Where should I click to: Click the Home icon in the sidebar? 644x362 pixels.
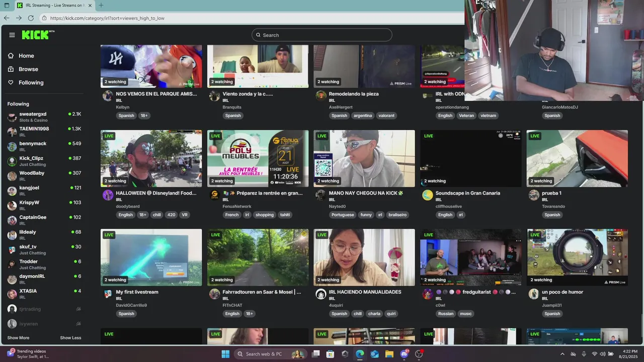click(11, 56)
